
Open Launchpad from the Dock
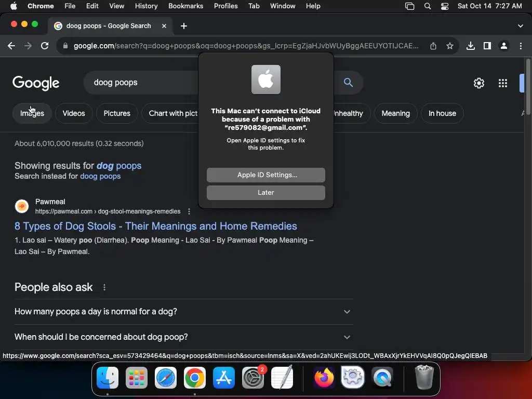137,378
